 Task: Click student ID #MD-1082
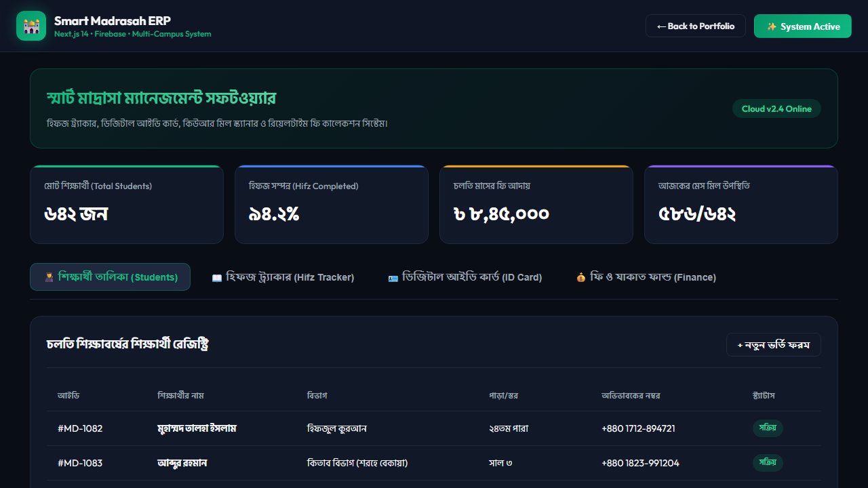pyautogui.click(x=80, y=428)
